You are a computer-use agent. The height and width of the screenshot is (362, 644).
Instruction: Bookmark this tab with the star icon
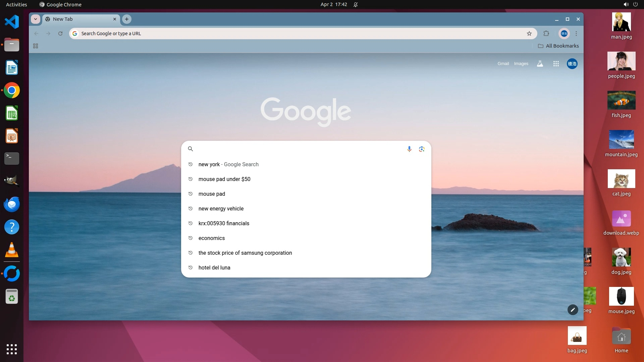[x=529, y=34]
